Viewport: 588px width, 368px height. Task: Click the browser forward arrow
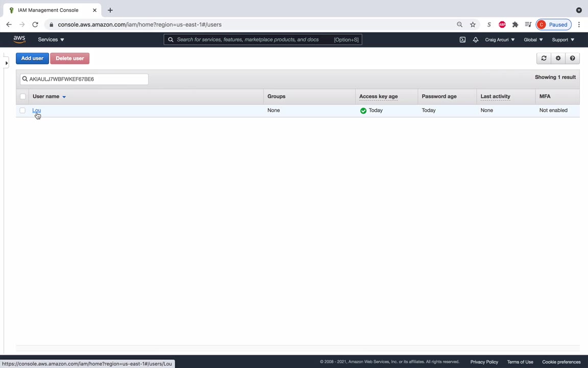point(22,25)
